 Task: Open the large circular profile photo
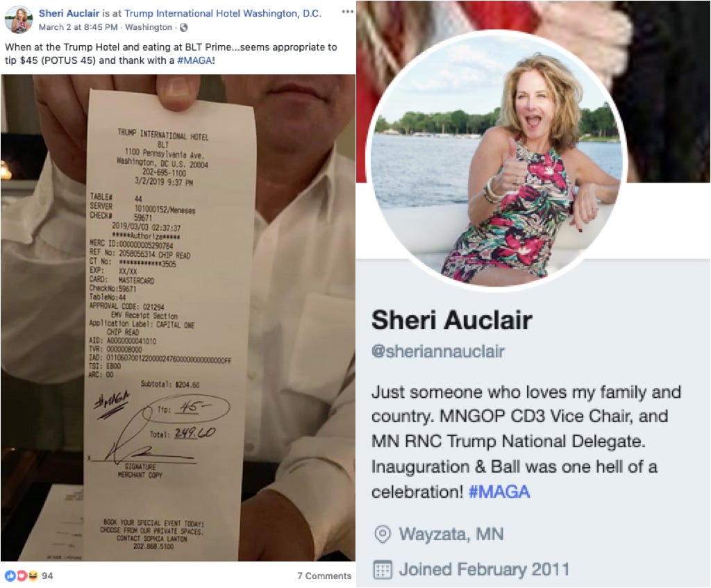[497, 160]
